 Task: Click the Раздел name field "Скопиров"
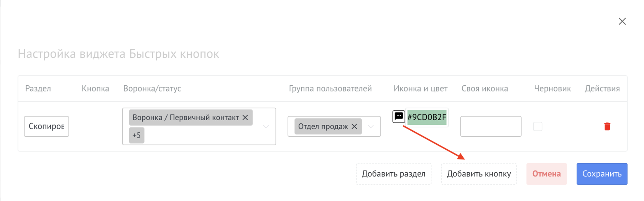pyautogui.click(x=46, y=126)
